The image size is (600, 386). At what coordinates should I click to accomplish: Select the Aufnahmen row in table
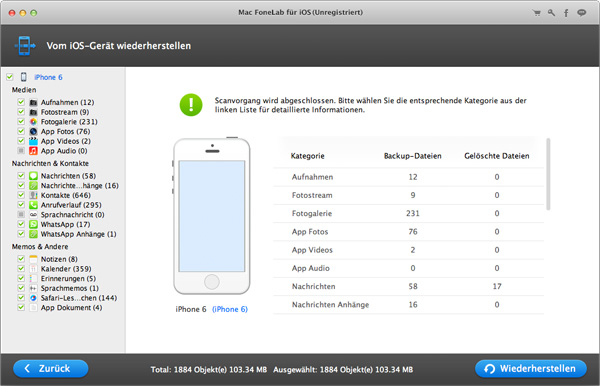click(408, 177)
